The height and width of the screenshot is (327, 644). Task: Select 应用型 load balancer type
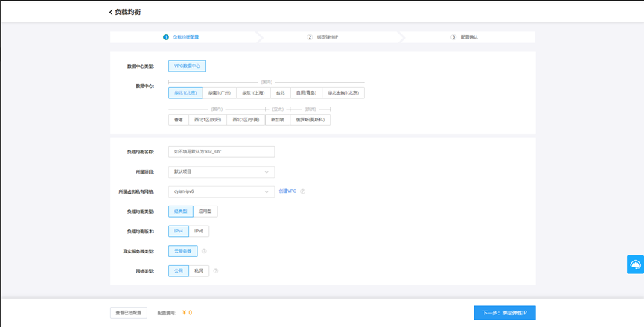(205, 212)
